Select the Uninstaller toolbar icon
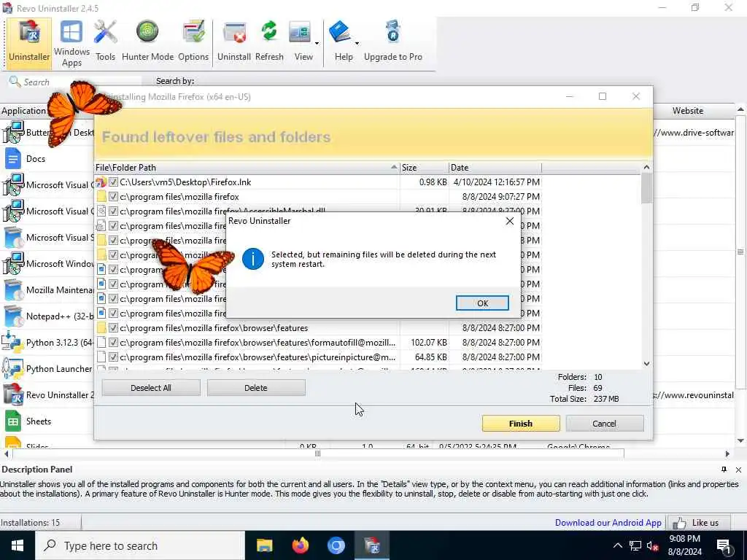This screenshot has height=560, width=747. tap(29, 43)
